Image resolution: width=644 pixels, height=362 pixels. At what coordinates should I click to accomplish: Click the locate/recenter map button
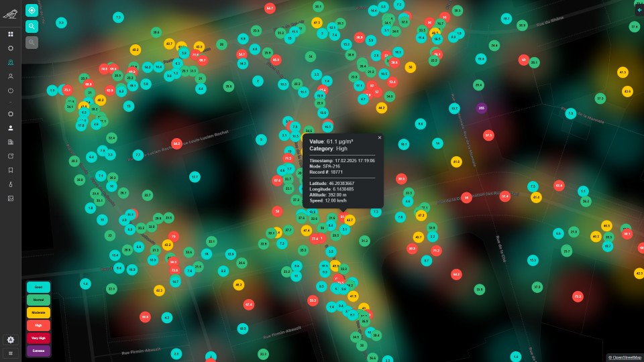click(32, 10)
